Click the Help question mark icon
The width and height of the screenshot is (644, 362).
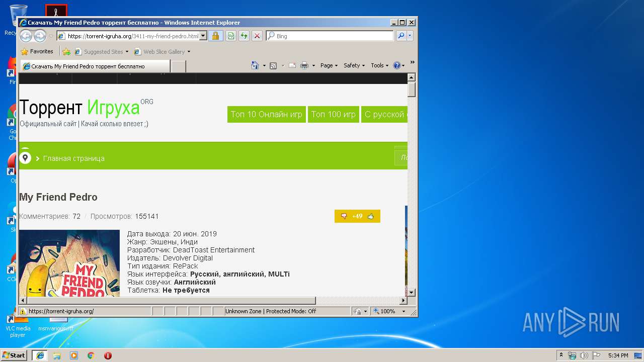click(x=396, y=65)
